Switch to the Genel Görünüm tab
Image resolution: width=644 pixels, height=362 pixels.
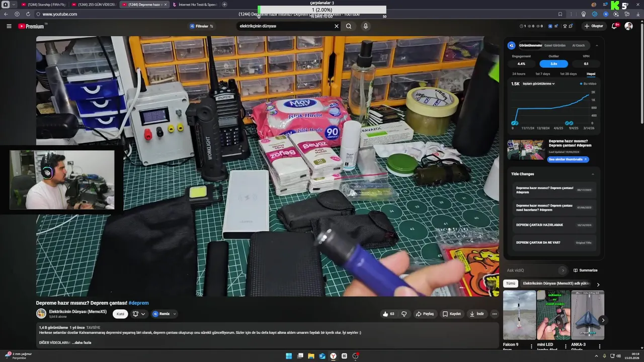(x=555, y=45)
